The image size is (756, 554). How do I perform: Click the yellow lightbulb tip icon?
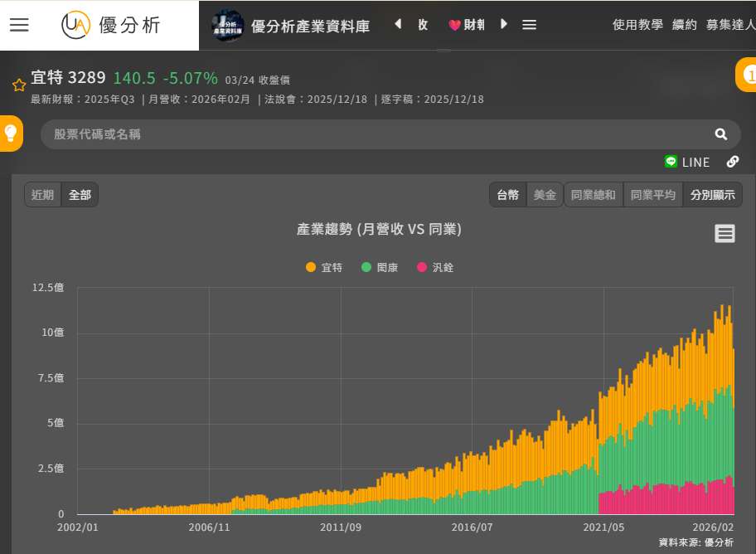(11, 133)
